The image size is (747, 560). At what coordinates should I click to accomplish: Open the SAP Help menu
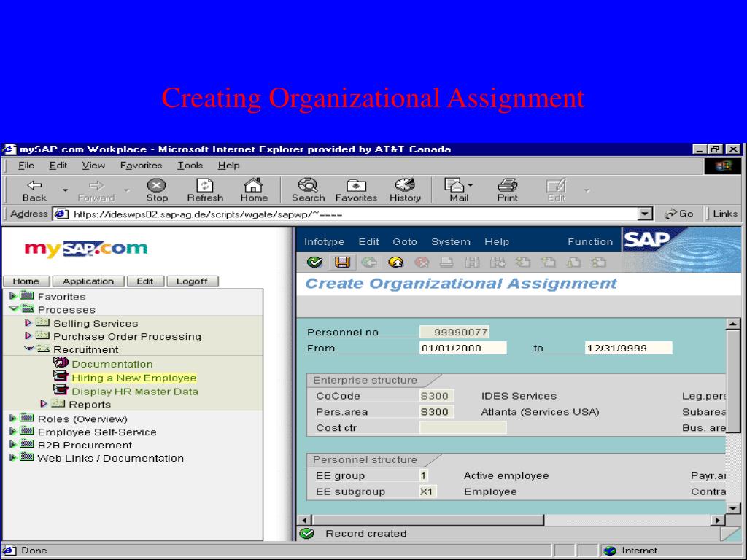pos(497,242)
